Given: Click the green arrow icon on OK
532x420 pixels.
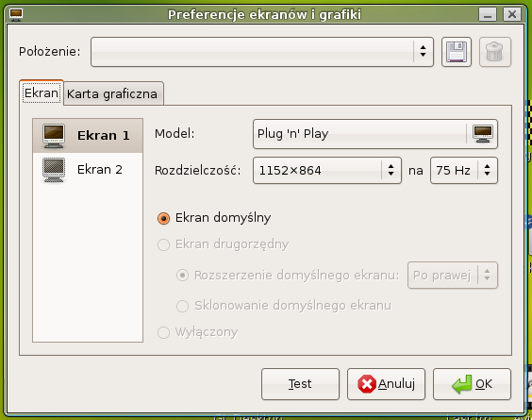Looking at the screenshot, I should 462,384.
